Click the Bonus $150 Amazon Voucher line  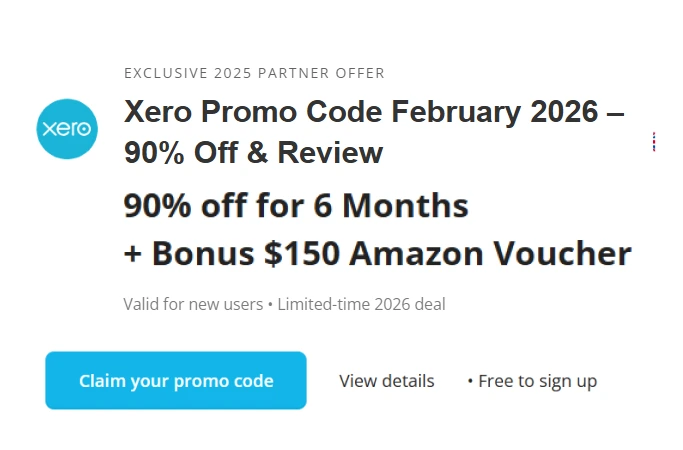(x=378, y=254)
